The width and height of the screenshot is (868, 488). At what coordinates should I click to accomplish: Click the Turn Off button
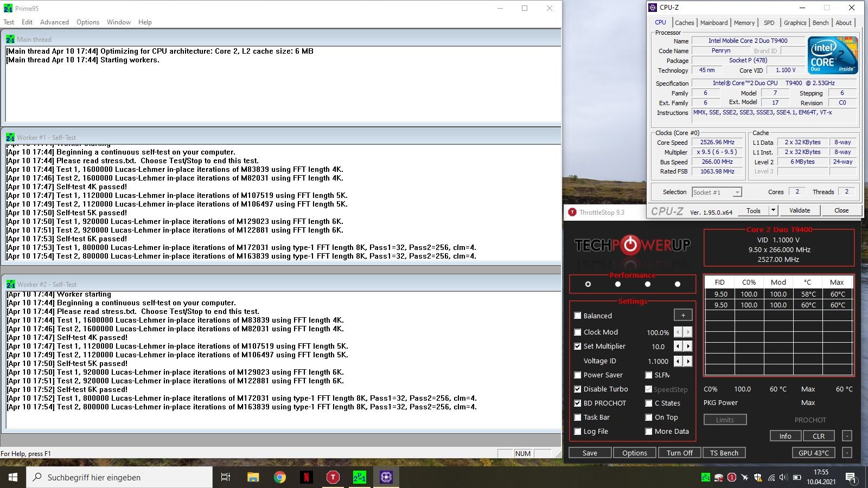679,453
